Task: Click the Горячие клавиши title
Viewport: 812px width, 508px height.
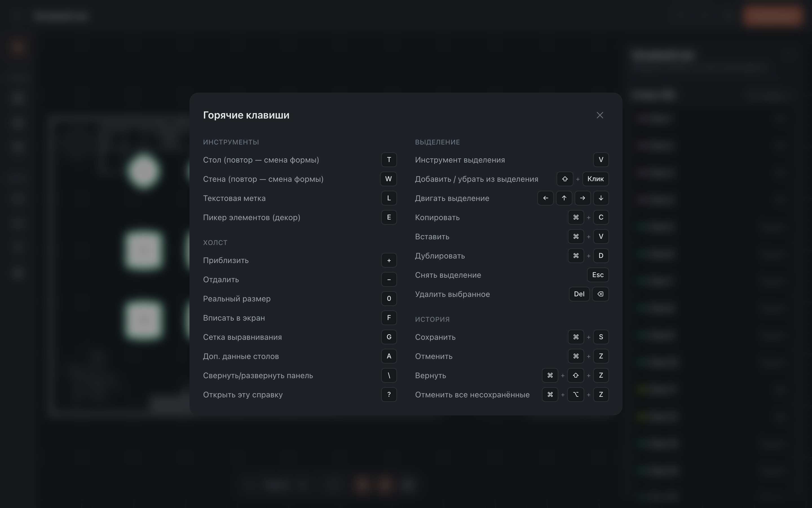Action: pyautogui.click(x=246, y=115)
